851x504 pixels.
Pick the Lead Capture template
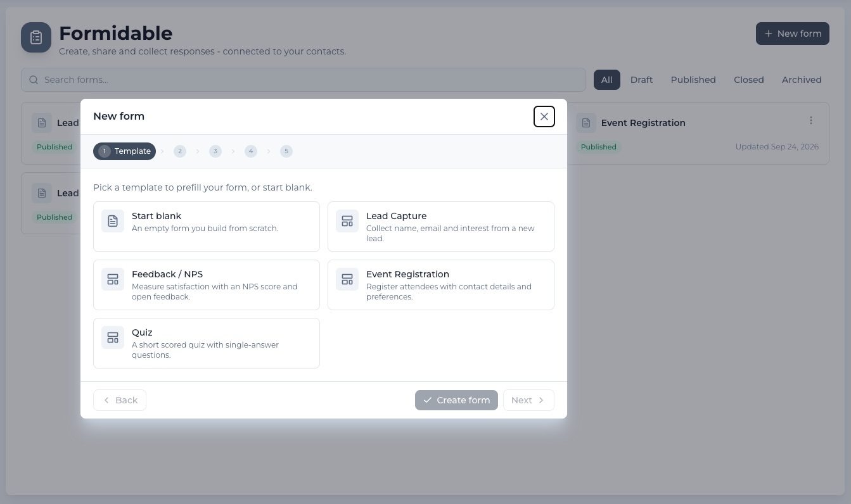441,227
